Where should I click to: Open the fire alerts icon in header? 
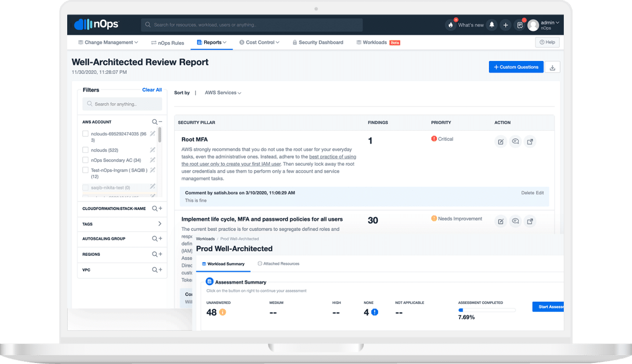(x=450, y=25)
